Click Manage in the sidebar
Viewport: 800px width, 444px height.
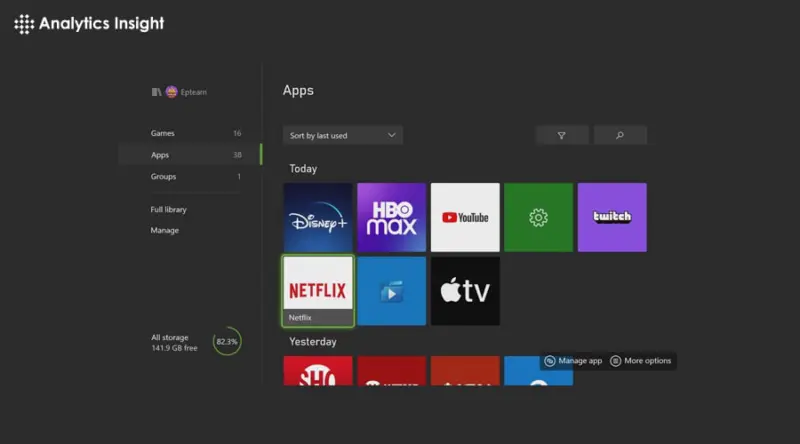coord(165,231)
